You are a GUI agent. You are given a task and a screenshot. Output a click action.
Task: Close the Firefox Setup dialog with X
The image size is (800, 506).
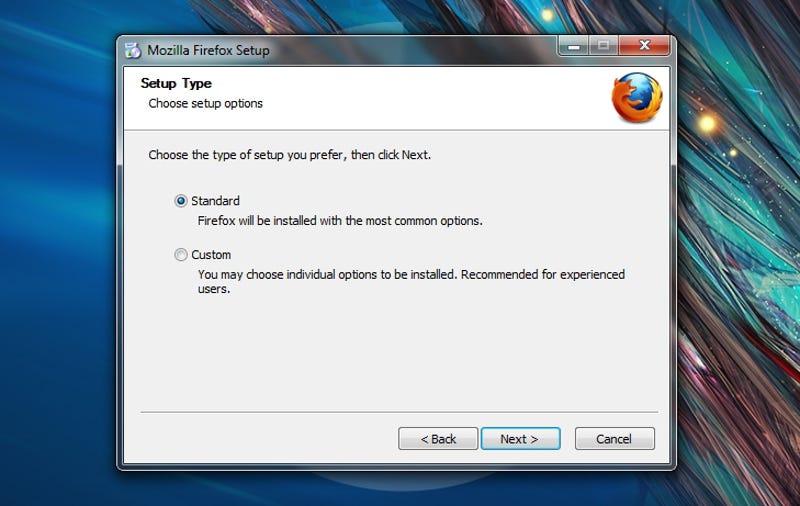[x=644, y=46]
